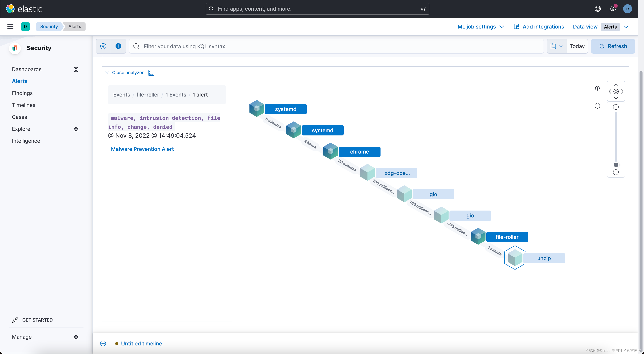The width and height of the screenshot is (644, 354).
Task: Select Alerts in the sidebar
Action: pyautogui.click(x=20, y=81)
